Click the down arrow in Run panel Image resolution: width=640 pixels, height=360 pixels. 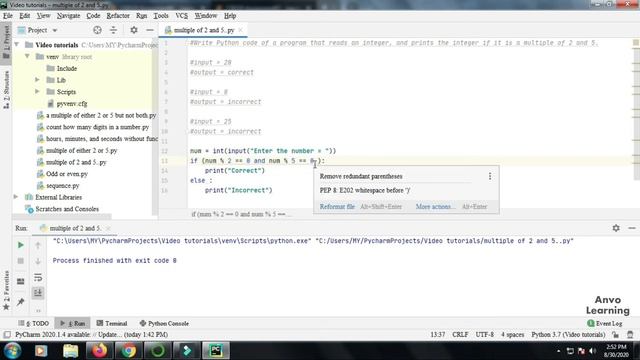pos(38,261)
